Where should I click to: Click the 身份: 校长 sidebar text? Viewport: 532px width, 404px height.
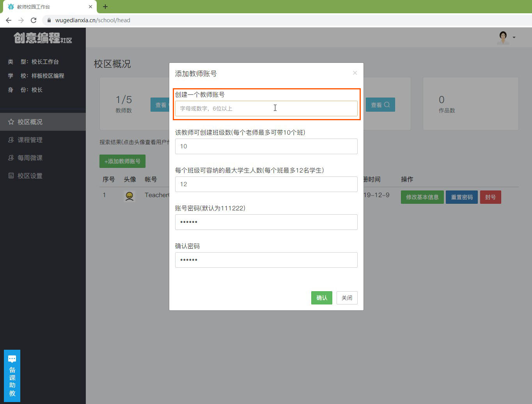tap(25, 90)
